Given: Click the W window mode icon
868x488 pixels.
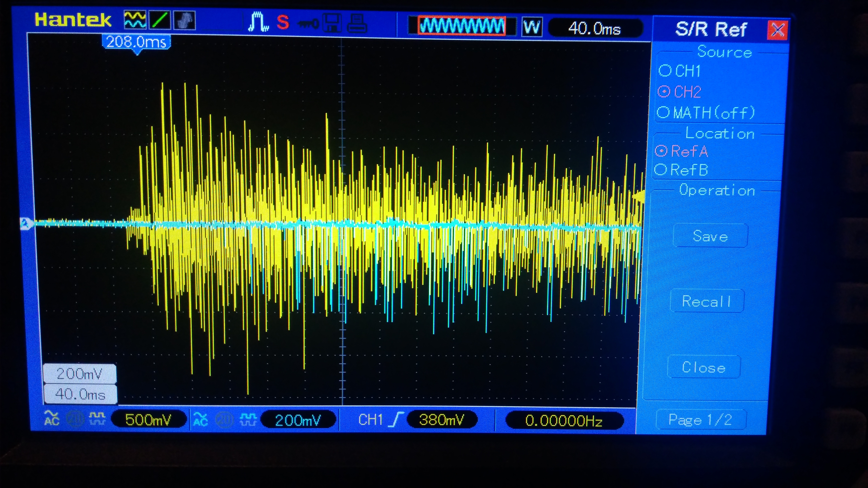Looking at the screenshot, I should click(x=532, y=27).
